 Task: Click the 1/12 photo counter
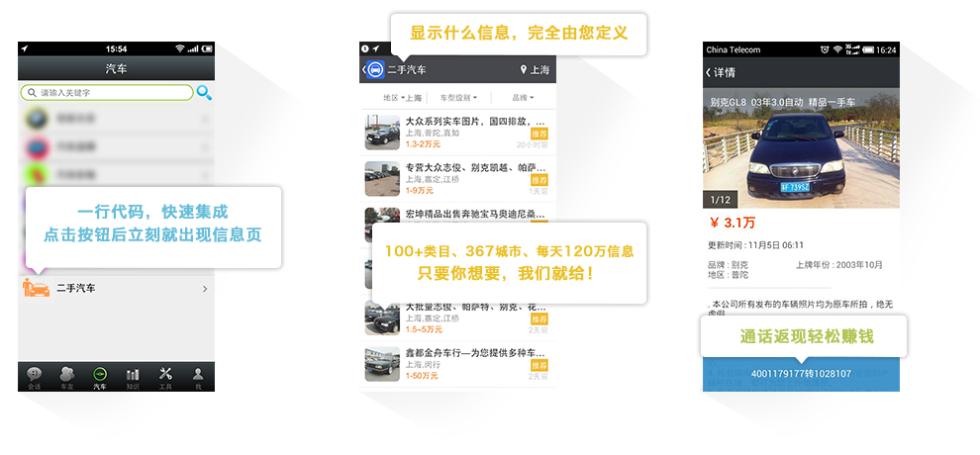point(720,200)
